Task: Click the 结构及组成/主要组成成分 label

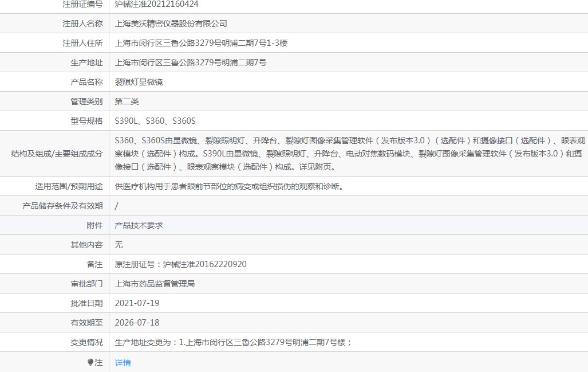Action: coord(57,154)
